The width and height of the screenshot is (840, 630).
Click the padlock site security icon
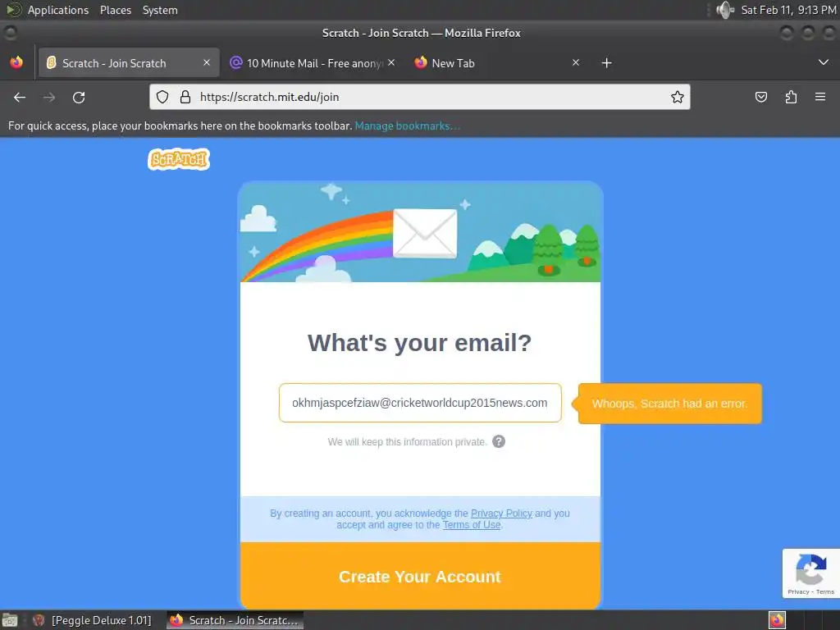click(x=185, y=97)
